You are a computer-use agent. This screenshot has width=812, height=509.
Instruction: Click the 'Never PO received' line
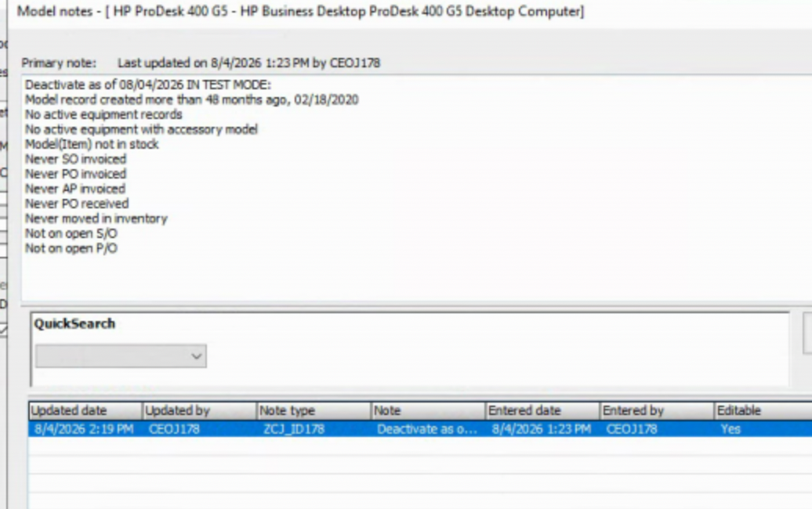click(x=77, y=204)
